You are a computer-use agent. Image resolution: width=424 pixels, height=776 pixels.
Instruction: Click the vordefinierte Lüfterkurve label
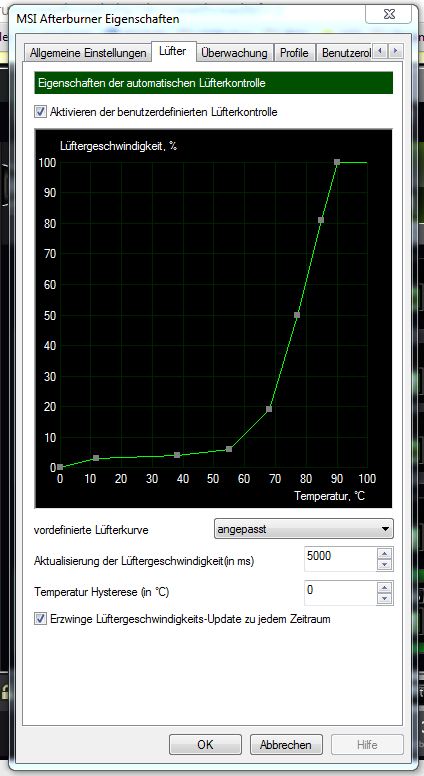(91, 530)
